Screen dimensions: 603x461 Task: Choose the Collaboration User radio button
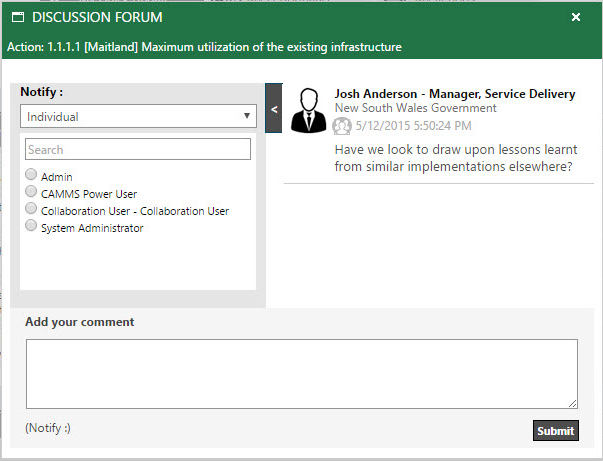[31, 209]
